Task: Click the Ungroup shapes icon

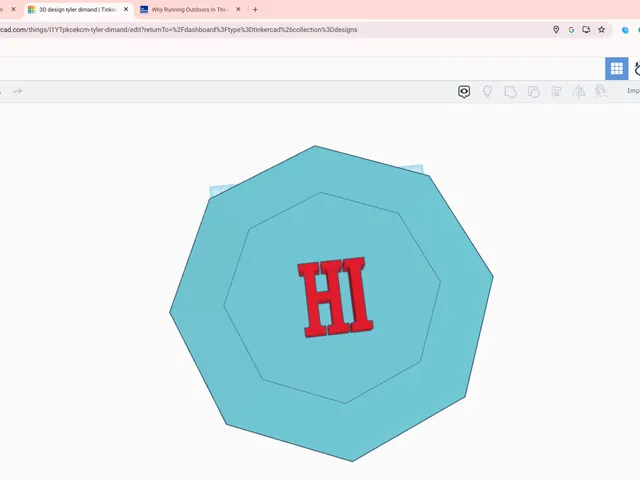Action: pos(533,91)
